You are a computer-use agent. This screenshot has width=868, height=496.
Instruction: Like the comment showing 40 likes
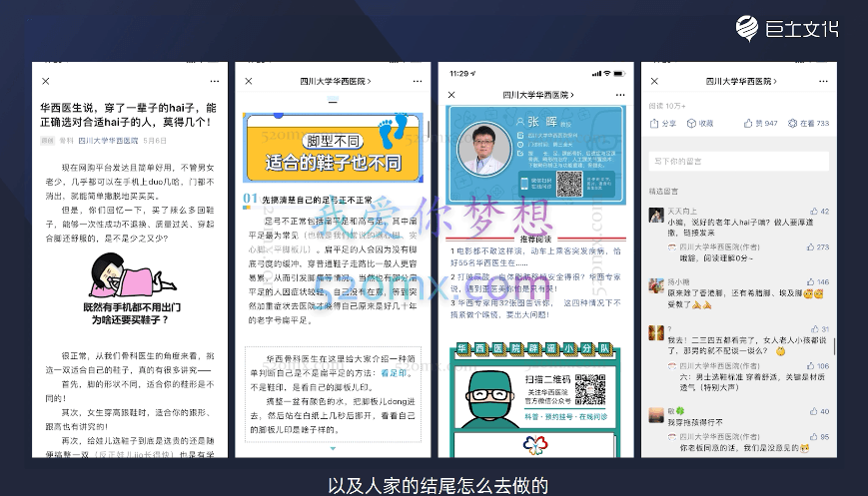pos(819,411)
